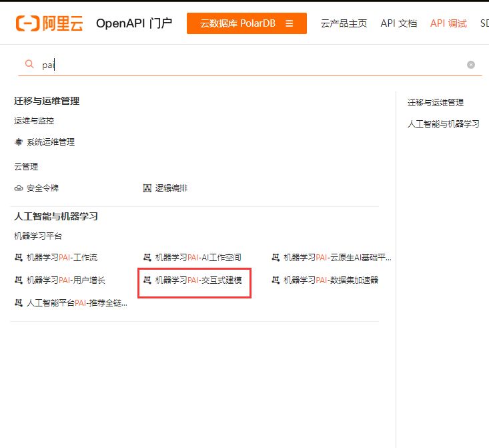Click the icon beside 人工智能平台PAI-推荐全链路

(19, 303)
